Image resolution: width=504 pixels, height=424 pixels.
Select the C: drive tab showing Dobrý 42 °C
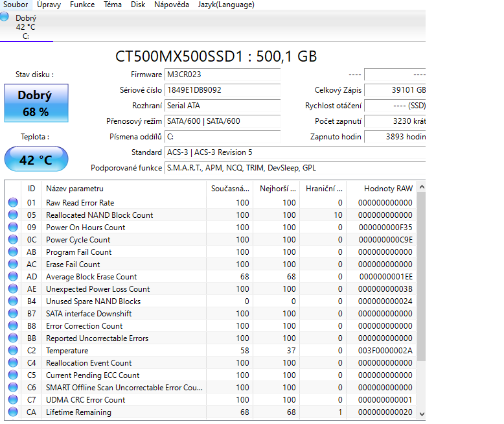point(27,27)
